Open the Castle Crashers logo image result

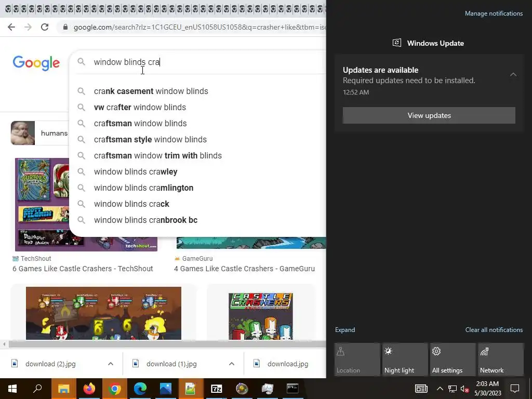tap(261, 316)
